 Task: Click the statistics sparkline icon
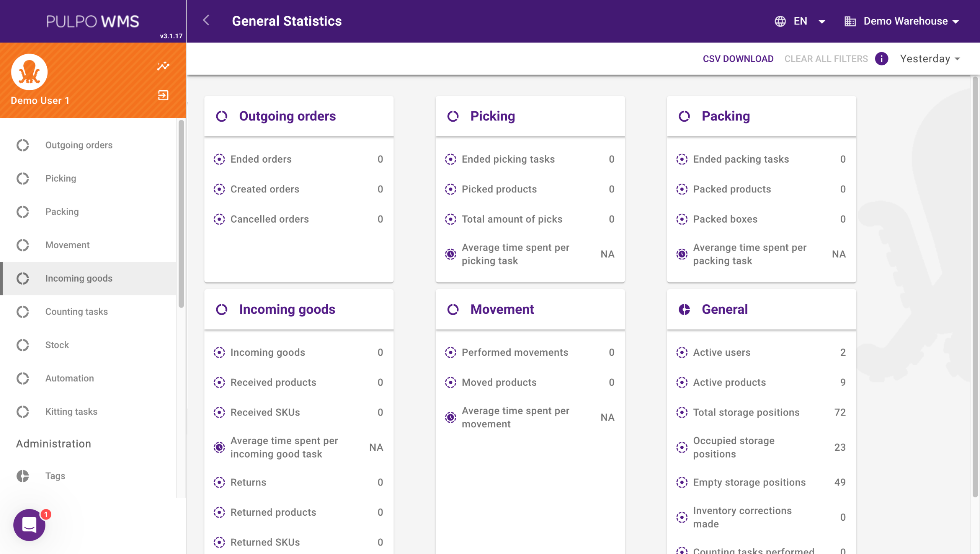click(163, 66)
